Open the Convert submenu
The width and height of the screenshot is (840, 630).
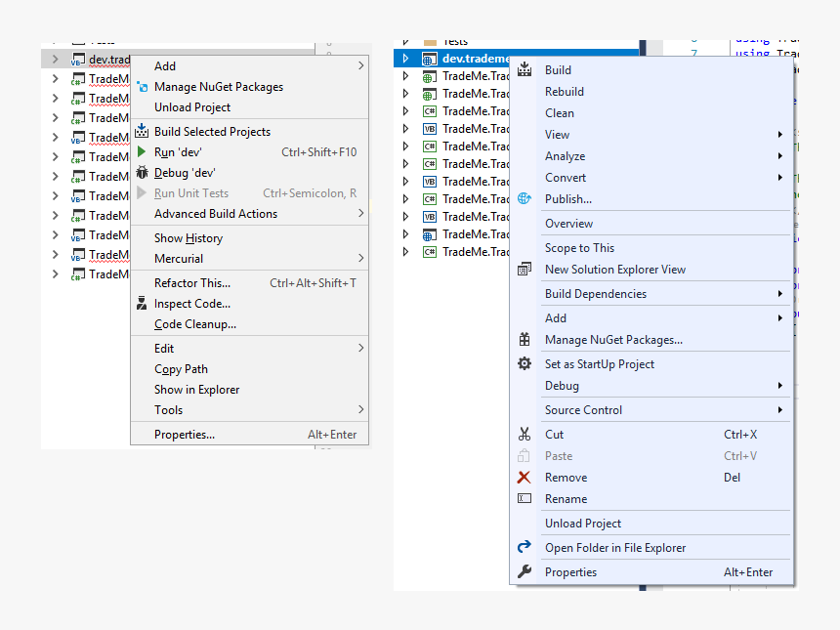click(651, 178)
